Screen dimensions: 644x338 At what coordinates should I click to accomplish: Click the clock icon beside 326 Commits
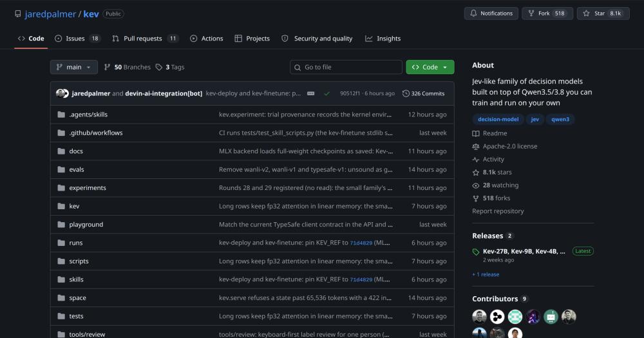coord(406,93)
